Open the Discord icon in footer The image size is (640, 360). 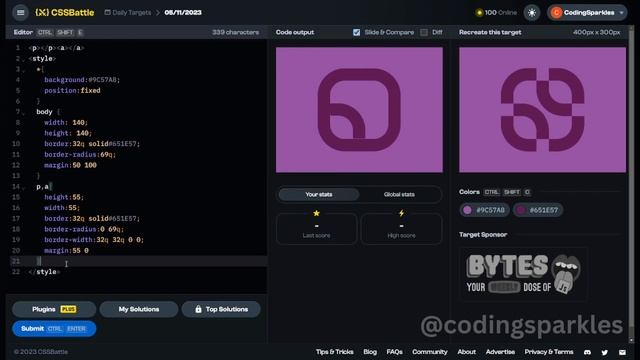(x=587, y=352)
